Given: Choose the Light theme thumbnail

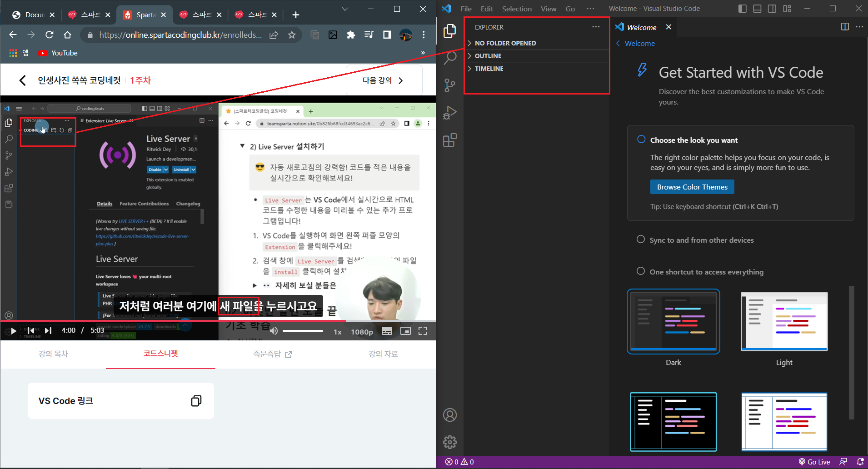Looking at the screenshot, I should pyautogui.click(x=784, y=321).
